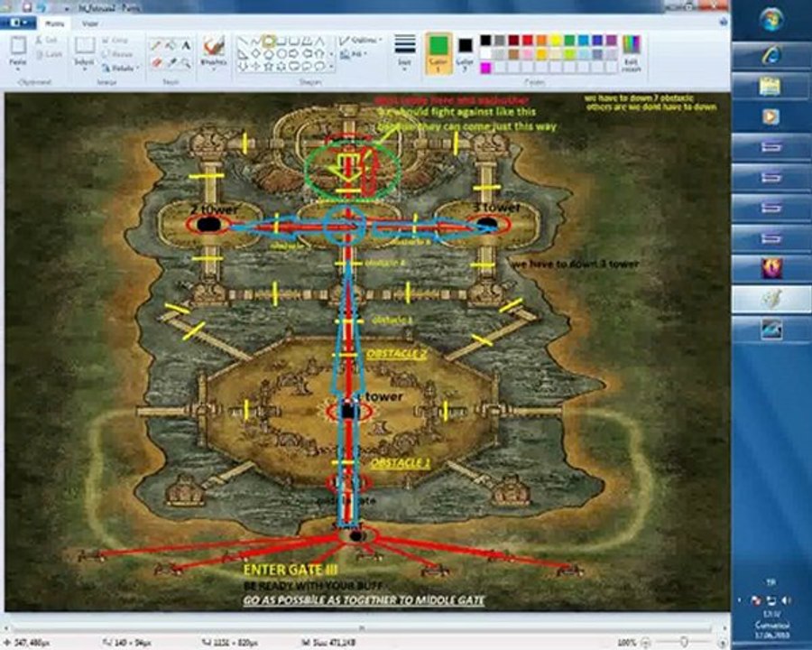Click the volume speaker tray icon
Image resolution: width=812 pixels, height=650 pixels.
(786, 600)
